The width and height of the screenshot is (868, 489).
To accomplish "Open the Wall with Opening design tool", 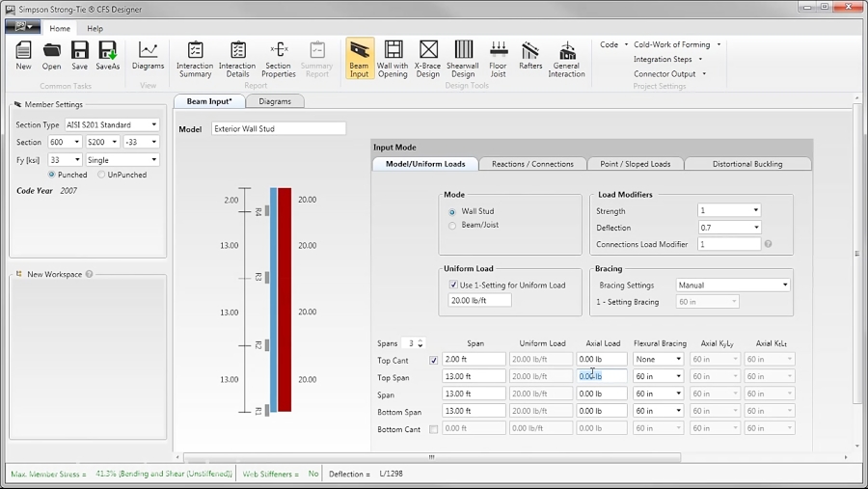I will 393,58.
